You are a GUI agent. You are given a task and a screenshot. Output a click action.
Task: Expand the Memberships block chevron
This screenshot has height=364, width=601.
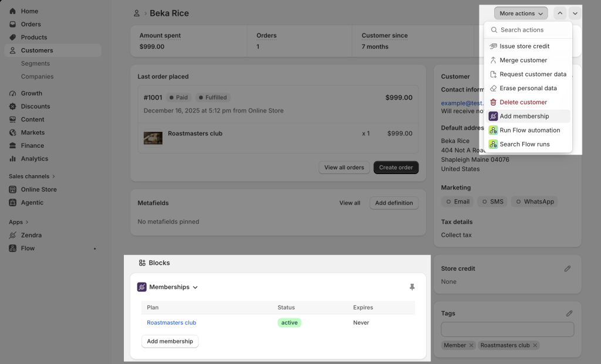tap(195, 287)
